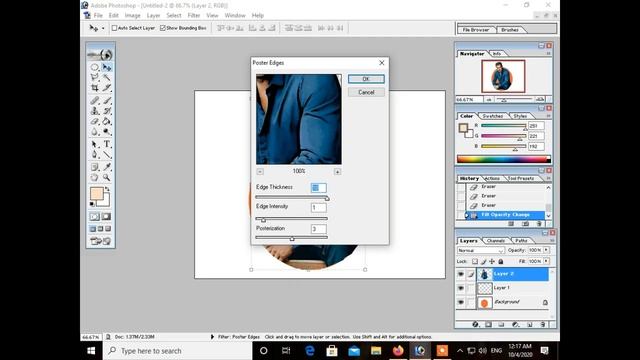Image resolution: width=640 pixels, height=360 pixels.
Task: Click the Posterization slider handle
Action: point(292,238)
